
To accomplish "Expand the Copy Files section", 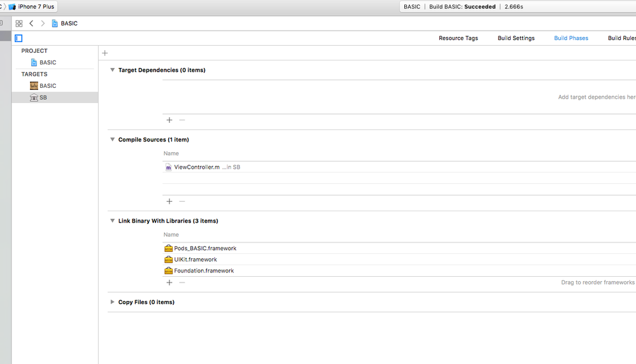I will tap(113, 302).
